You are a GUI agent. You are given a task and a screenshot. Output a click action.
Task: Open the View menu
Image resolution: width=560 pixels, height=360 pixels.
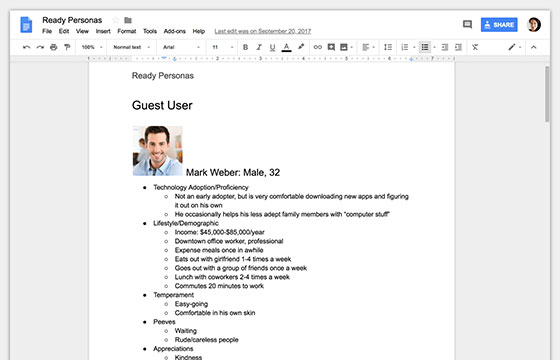pos(82,31)
